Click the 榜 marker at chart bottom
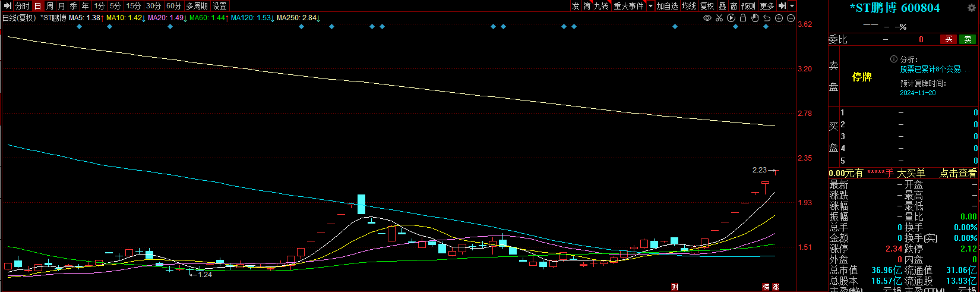This screenshot has height=292, width=980. 766,287
